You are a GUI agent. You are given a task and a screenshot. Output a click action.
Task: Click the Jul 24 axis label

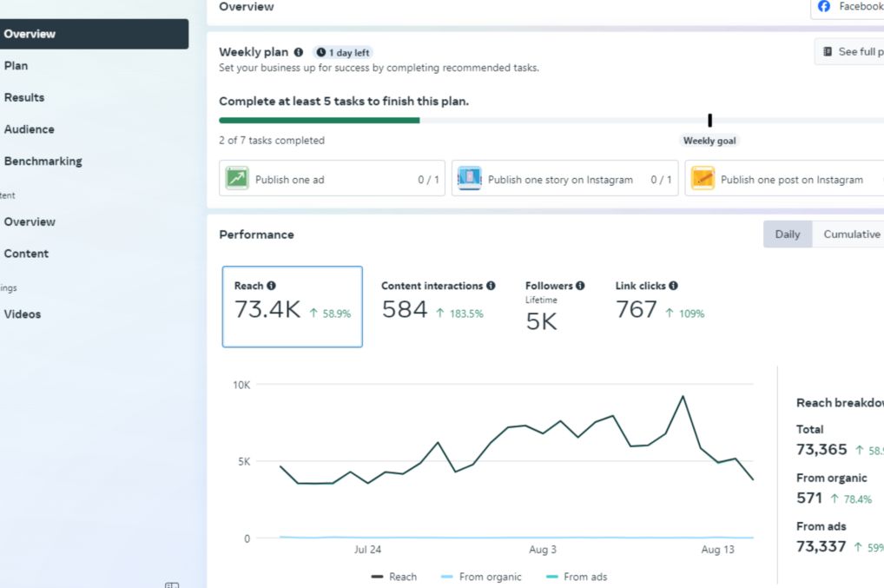coord(367,550)
